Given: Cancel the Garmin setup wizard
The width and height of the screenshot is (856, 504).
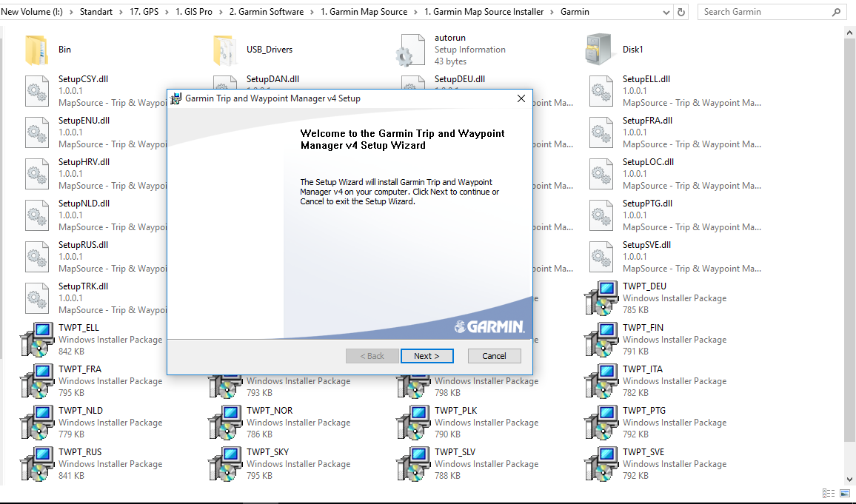Looking at the screenshot, I should (494, 356).
